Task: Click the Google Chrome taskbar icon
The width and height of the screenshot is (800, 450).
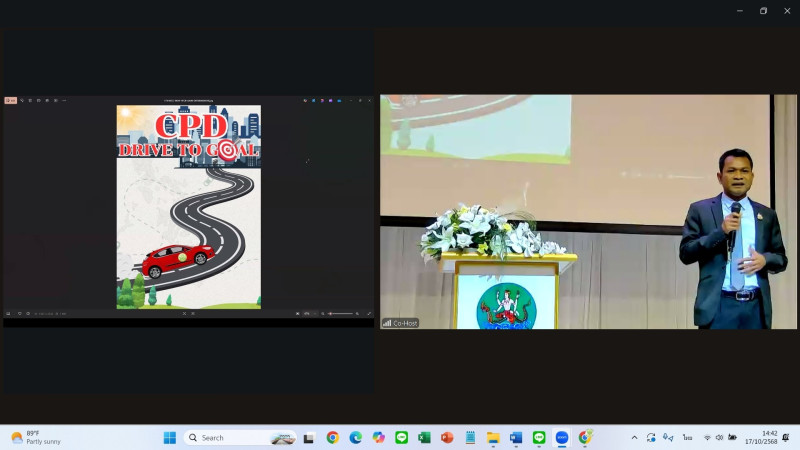Action: coord(332,437)
